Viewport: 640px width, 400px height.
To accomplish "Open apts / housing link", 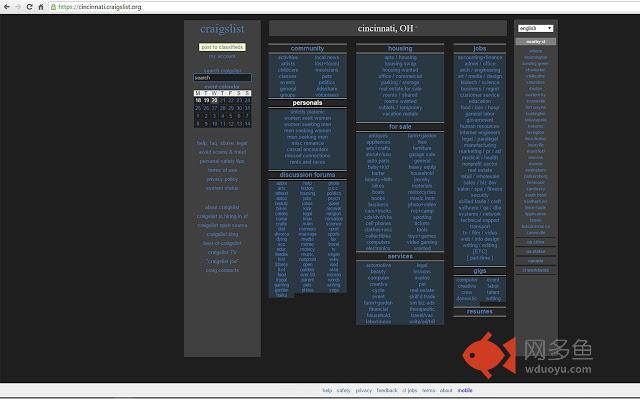I will pyautogui.click(x=400, y=58).
